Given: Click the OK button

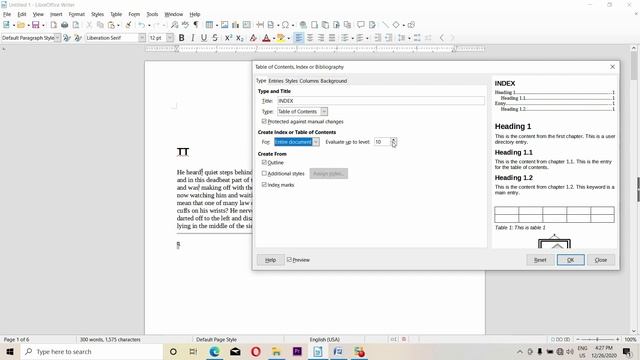Looking at the screenshot, I should (x=571, y=260).
